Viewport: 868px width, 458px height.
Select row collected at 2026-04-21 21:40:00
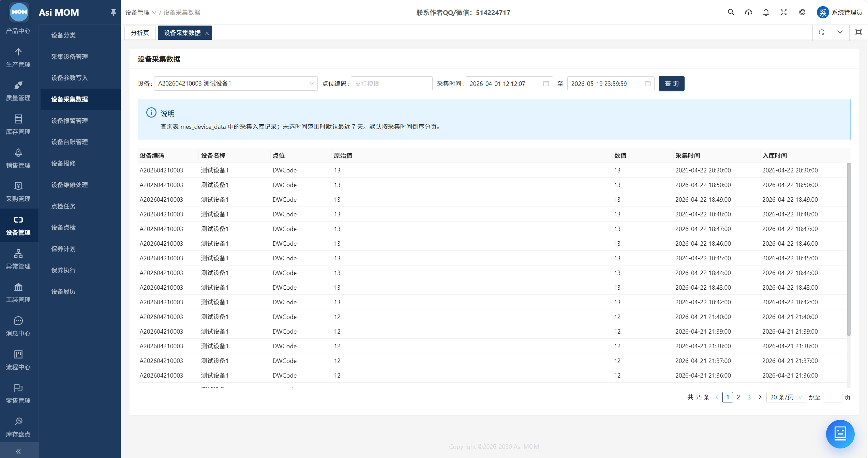492,317
